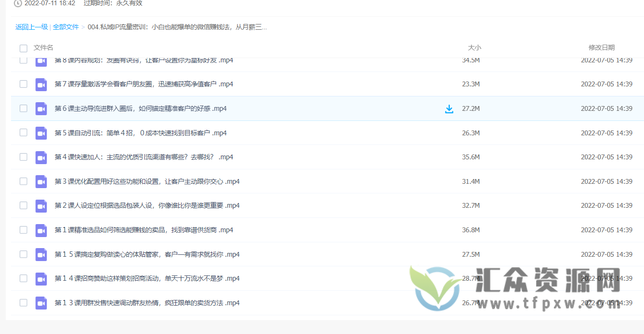
Task: Open the 全部文件 breadcrumb link
Action: pyautogui.click(x=66, y=27)
